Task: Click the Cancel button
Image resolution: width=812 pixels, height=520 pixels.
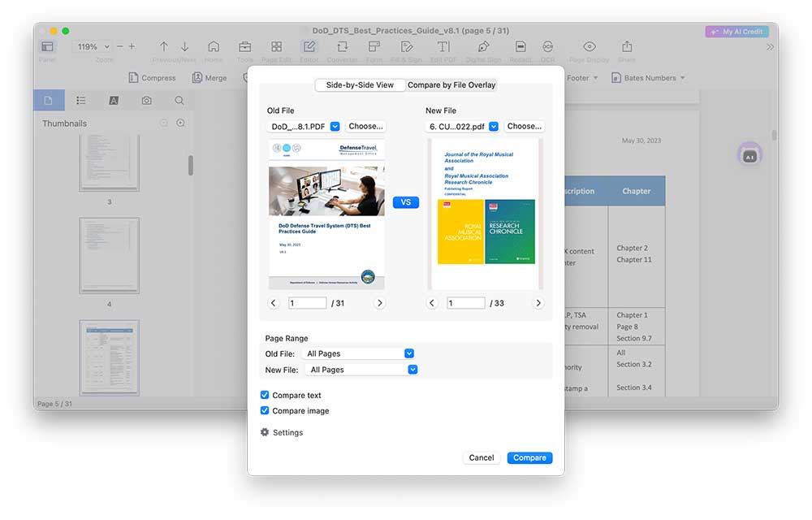Action: pyautogui.click(x=482, y=458)
